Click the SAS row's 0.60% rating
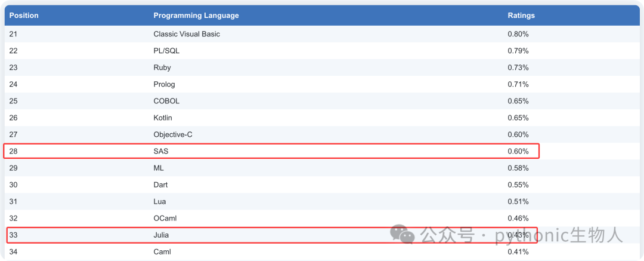The height and width of the screenshot is (261, 644). click(x=518, y=152)
